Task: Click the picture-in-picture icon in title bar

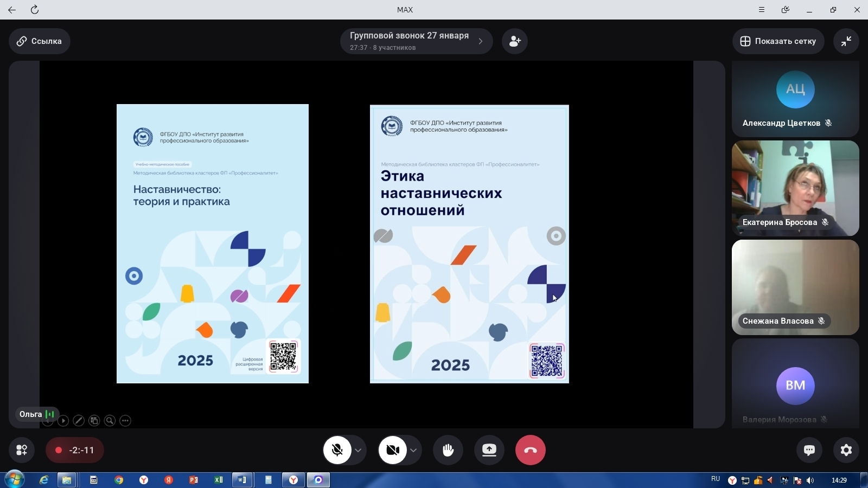Action: [785, 10]
